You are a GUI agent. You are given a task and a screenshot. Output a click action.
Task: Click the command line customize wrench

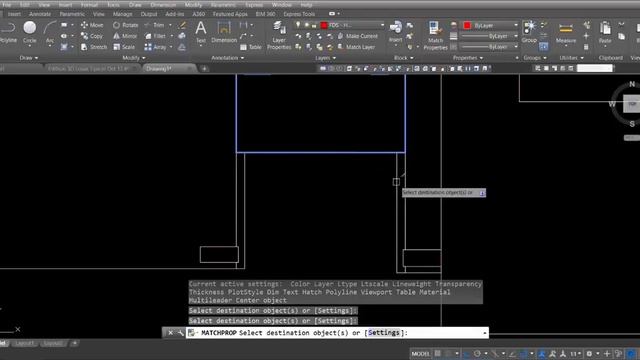click(x=180, y=333)
